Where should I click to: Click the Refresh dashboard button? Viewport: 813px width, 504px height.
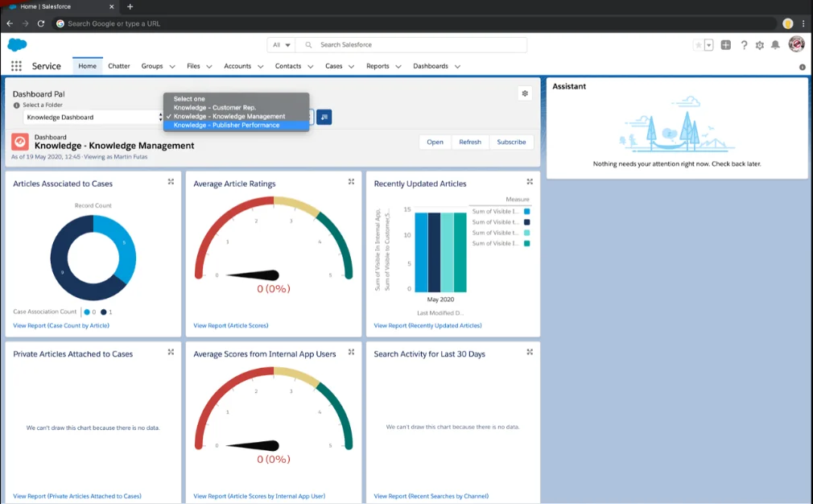coord(470,142)
